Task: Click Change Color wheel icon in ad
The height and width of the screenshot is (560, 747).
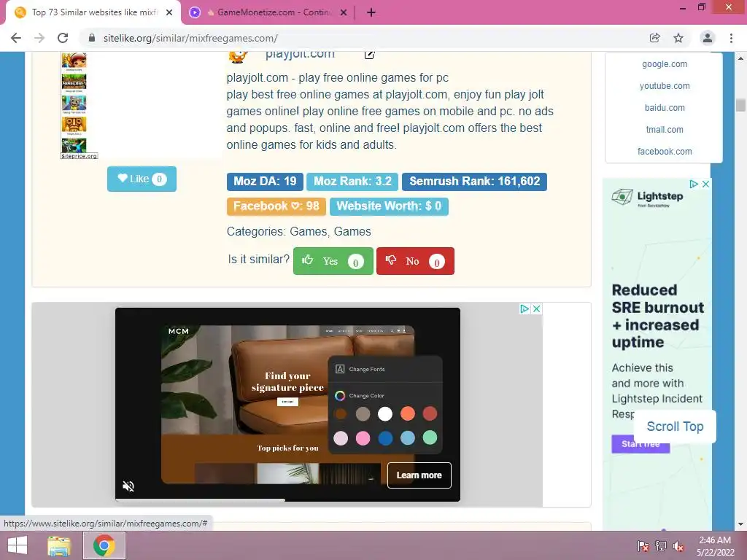Action: pos(340,396)
